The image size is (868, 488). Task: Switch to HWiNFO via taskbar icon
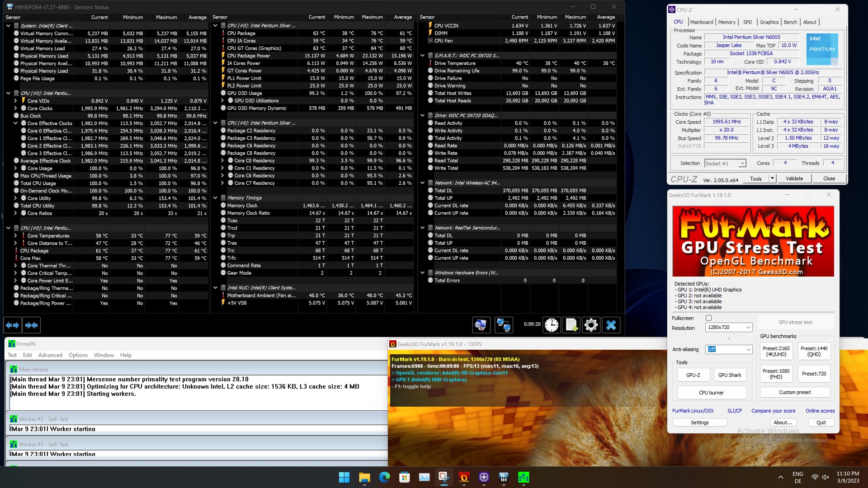pos(504,477)
